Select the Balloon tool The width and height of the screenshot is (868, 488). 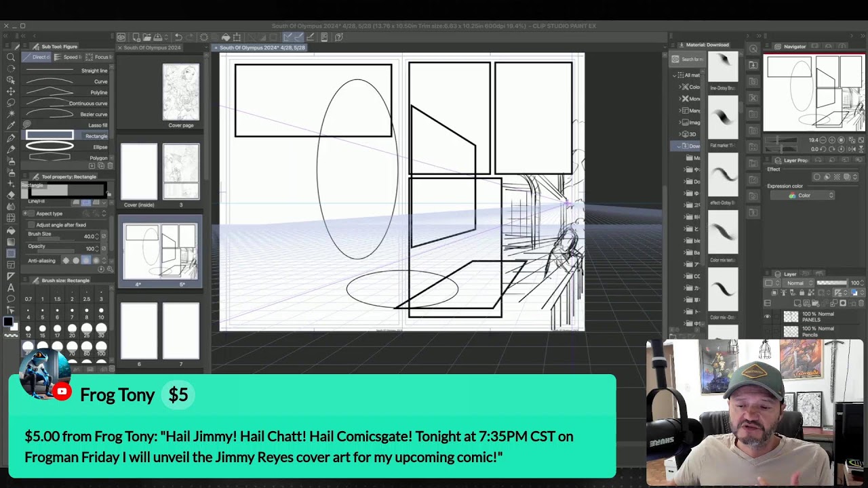pyautogui.click(x=11, y=299)
